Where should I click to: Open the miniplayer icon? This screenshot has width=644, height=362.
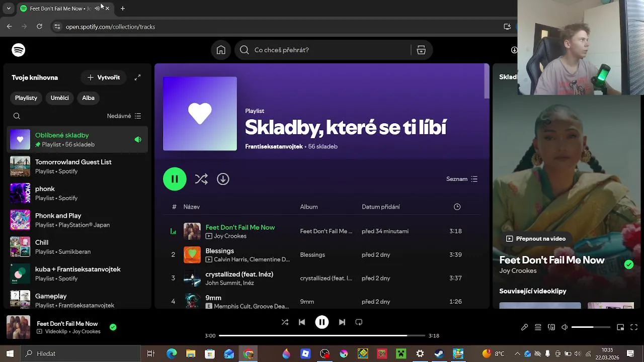pos(620,327)
